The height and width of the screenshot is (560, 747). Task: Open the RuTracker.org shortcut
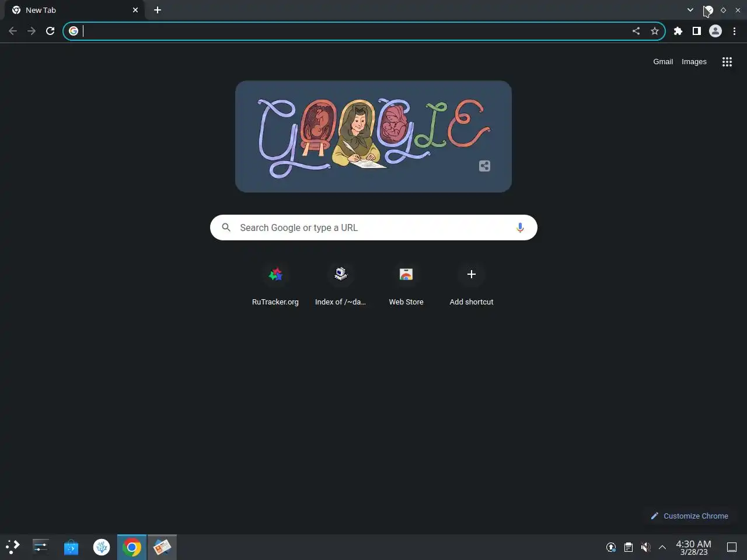pyautogui.click(x=275, y=285)
